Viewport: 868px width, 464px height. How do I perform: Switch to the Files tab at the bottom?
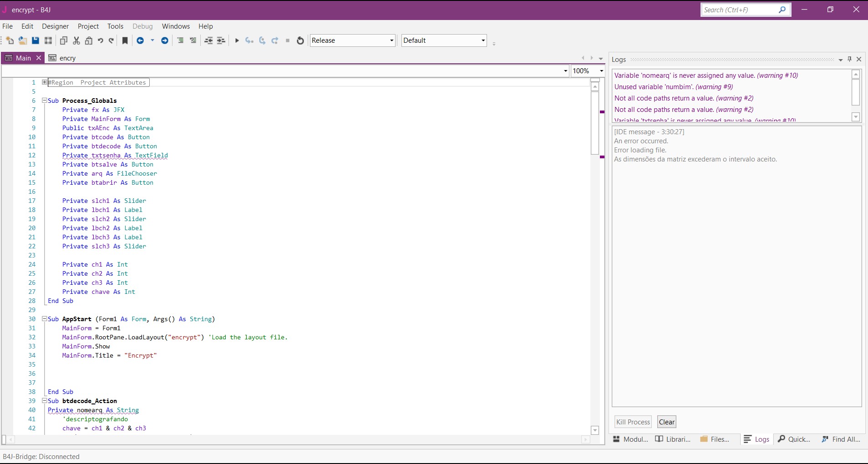pos(715,439)
